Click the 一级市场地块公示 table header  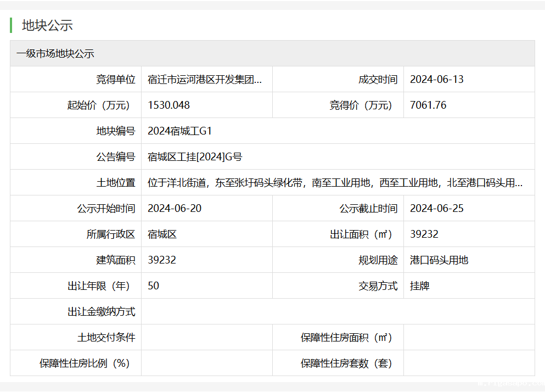(x=55, y=54)
